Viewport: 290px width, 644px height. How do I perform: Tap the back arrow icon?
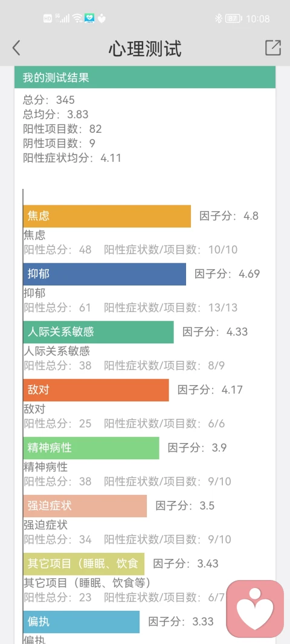tap(16, 48)
